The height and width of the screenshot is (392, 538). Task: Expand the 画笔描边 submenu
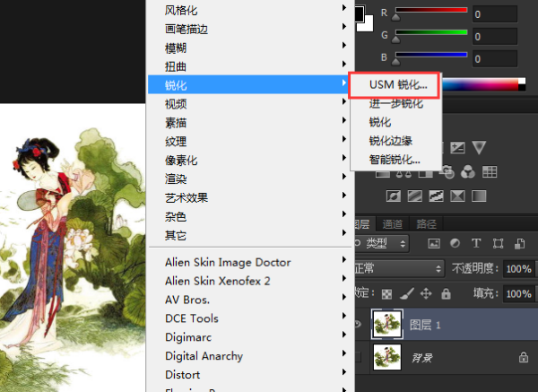[251, 29]
